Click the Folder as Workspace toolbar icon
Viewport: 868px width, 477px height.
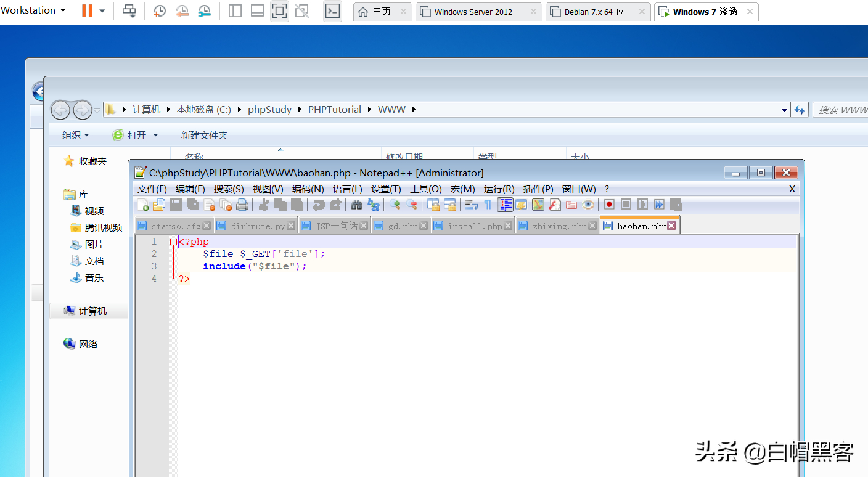click(571, 205)
